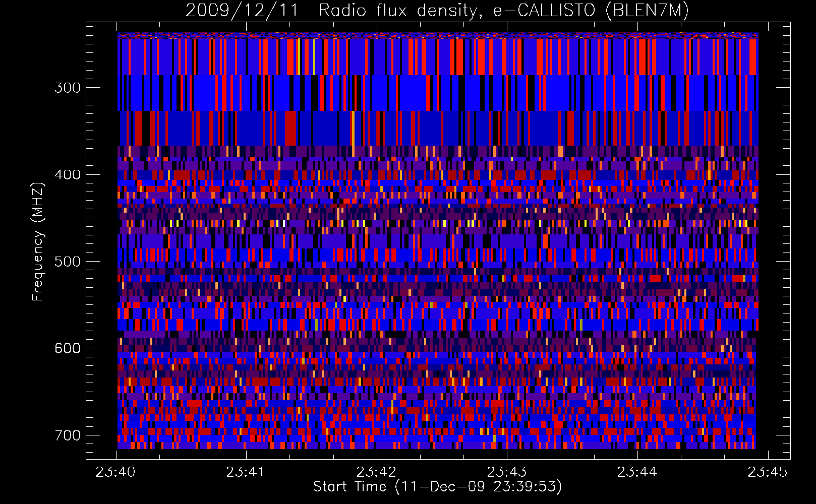Click the 23:45 time tick label

[x=767, y=472]
